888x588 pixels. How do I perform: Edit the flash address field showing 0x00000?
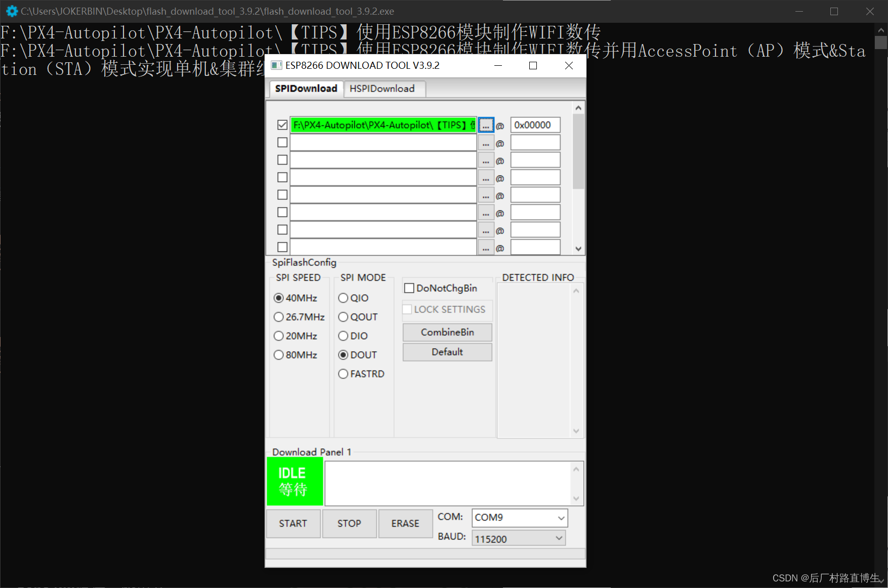[535, 125]
